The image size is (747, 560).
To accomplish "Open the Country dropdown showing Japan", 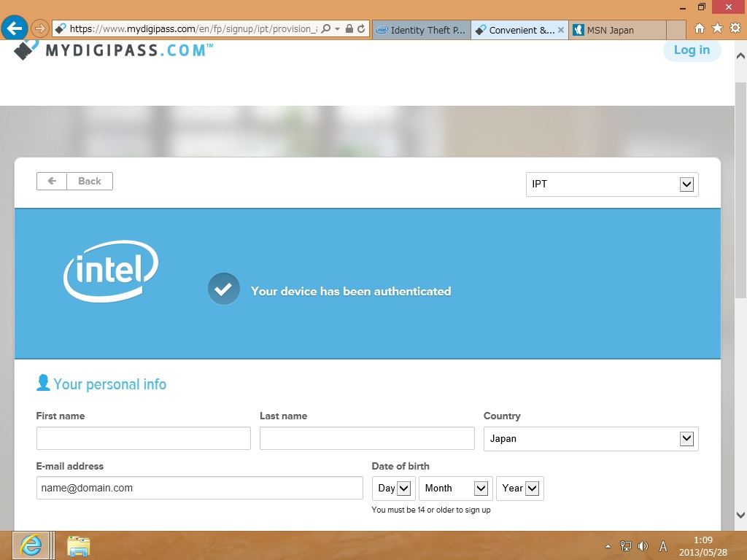I will [x=591, y=438].
